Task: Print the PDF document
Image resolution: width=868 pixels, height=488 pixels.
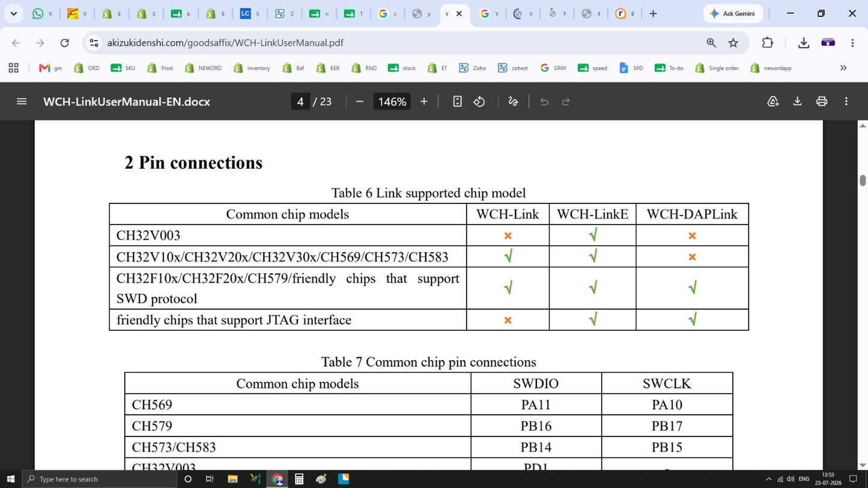Action: tap(822, 101)
